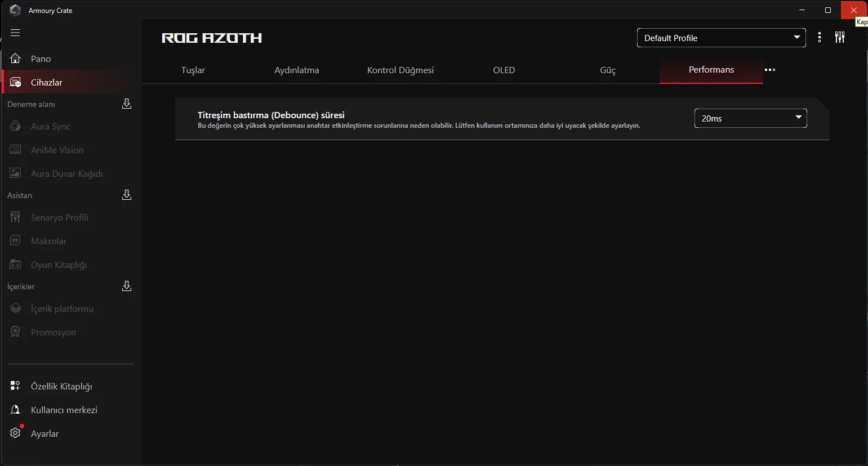This screenshot has width=868, height=466.
Task: Click the debounce description starting "Bu değerin çok yüksek"
Action: [x=419, y=126]
